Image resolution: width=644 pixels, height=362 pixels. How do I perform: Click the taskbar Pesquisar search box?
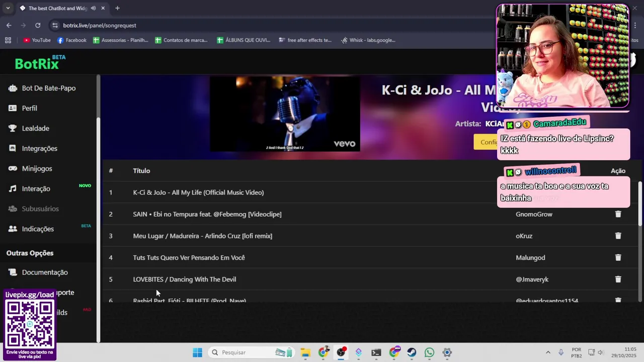coord(252,352)
